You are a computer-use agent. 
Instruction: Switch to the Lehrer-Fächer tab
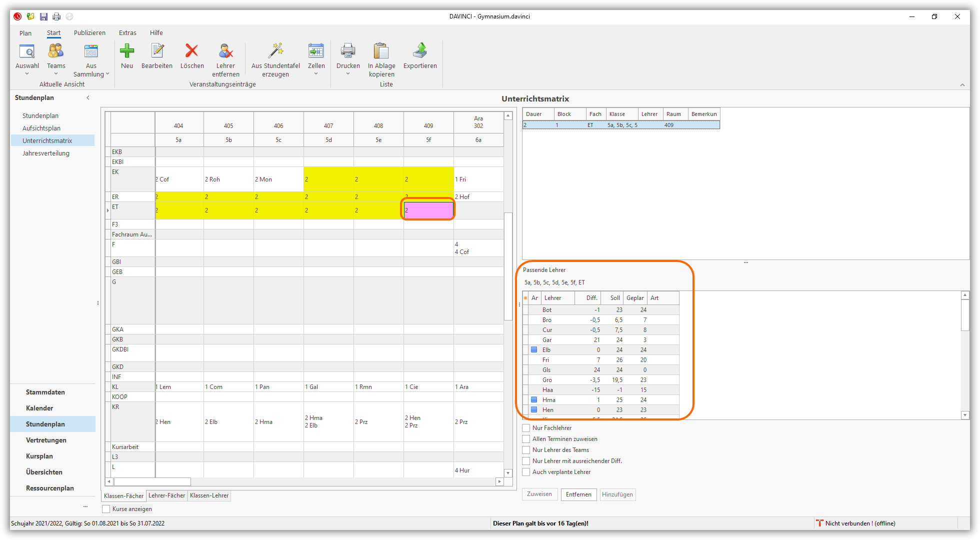point(166,495)
